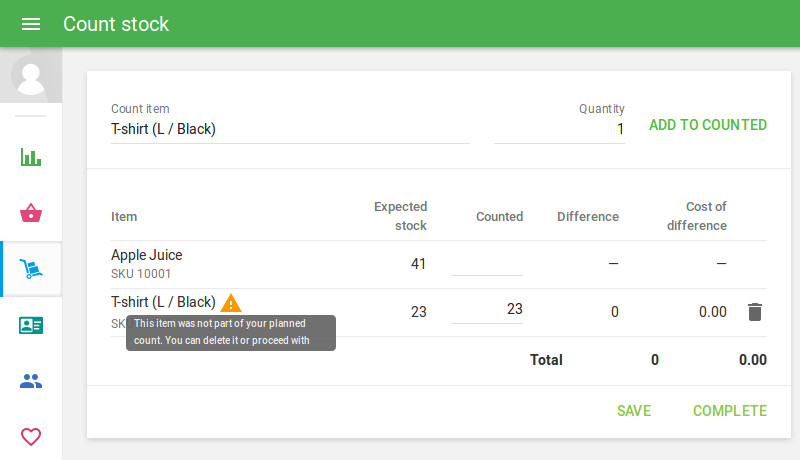Image resolution: width=800 pixels, height=460 pixels.
Task: Click the COMPLETE button
Action: (x=729, y=411)
